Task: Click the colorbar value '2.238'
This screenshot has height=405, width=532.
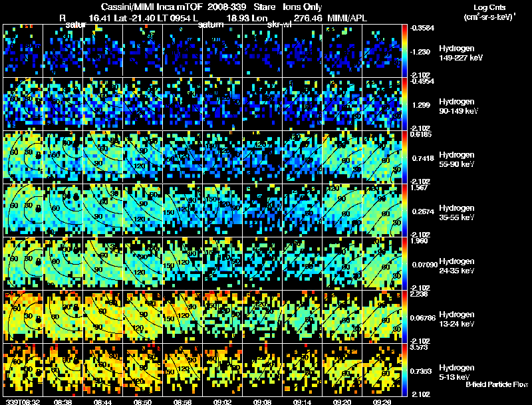Action: click(x=419, y=294)
